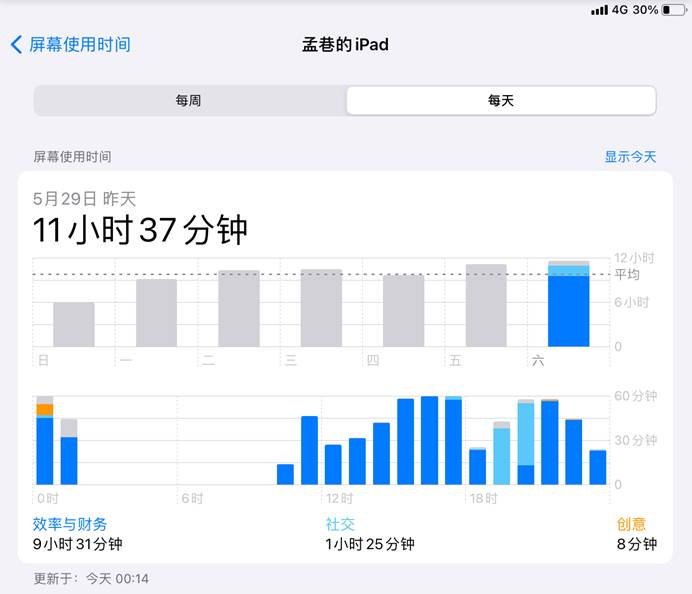Viewport: 692px width, 594px height.
Task: Tap the back chevron to Screen Time
Action: pyautogui.click(x=16, y=45)
